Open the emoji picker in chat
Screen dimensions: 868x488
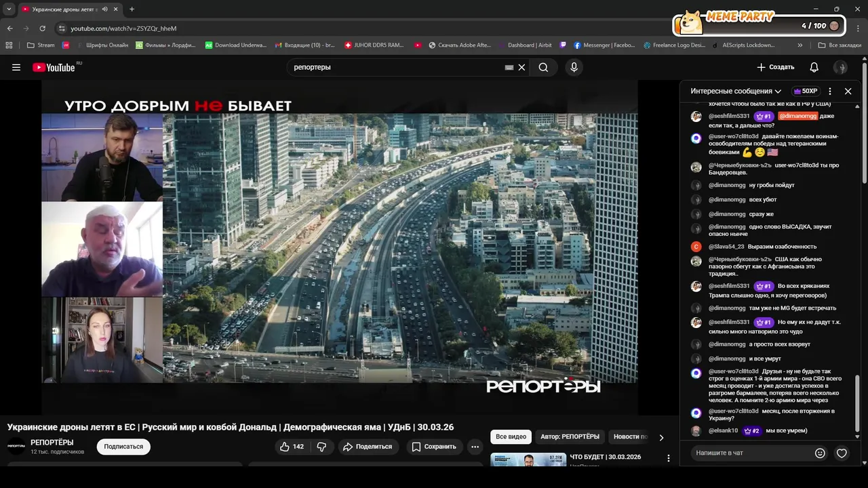pyautogui.click(x=820, y=453)
